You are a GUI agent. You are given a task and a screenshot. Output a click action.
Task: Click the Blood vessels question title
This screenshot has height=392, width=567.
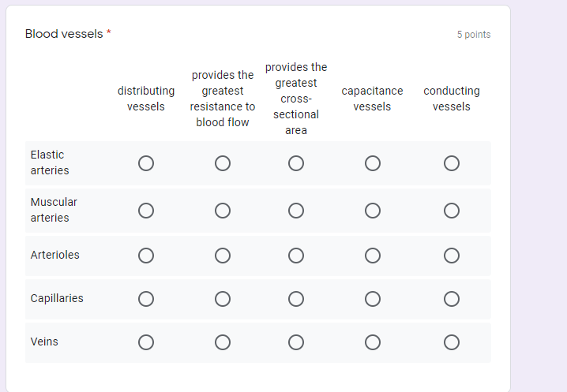click(x=64, y=34)
